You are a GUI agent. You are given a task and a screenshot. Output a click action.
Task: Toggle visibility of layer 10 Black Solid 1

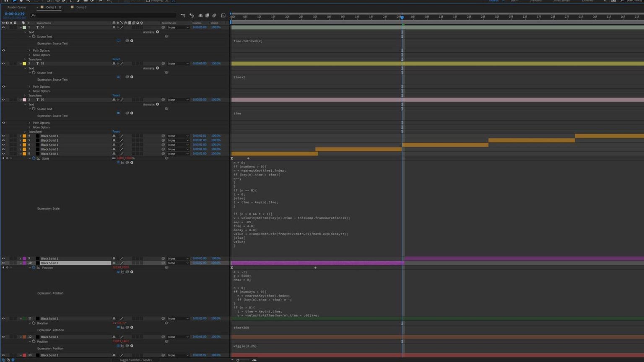click(x=3, y=263)
